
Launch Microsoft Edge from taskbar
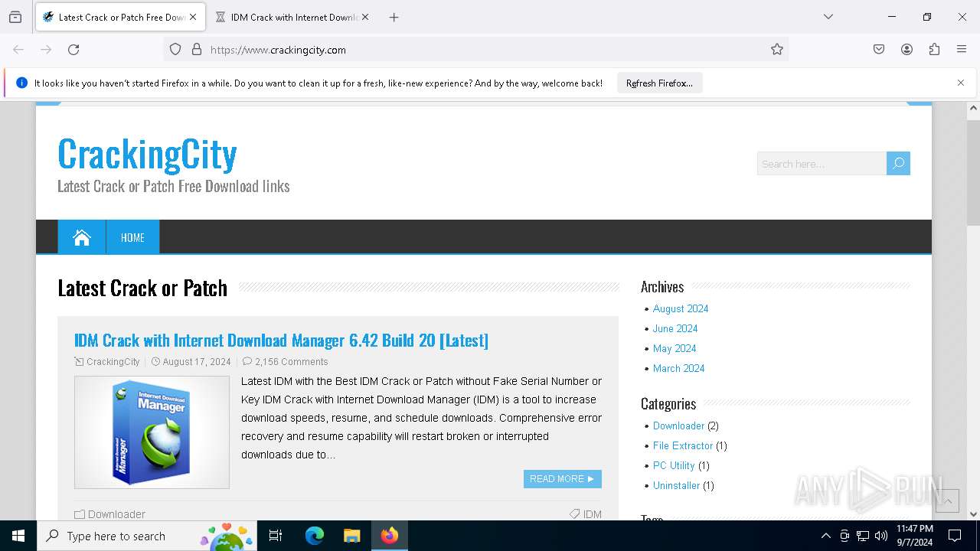click(315, 536)
